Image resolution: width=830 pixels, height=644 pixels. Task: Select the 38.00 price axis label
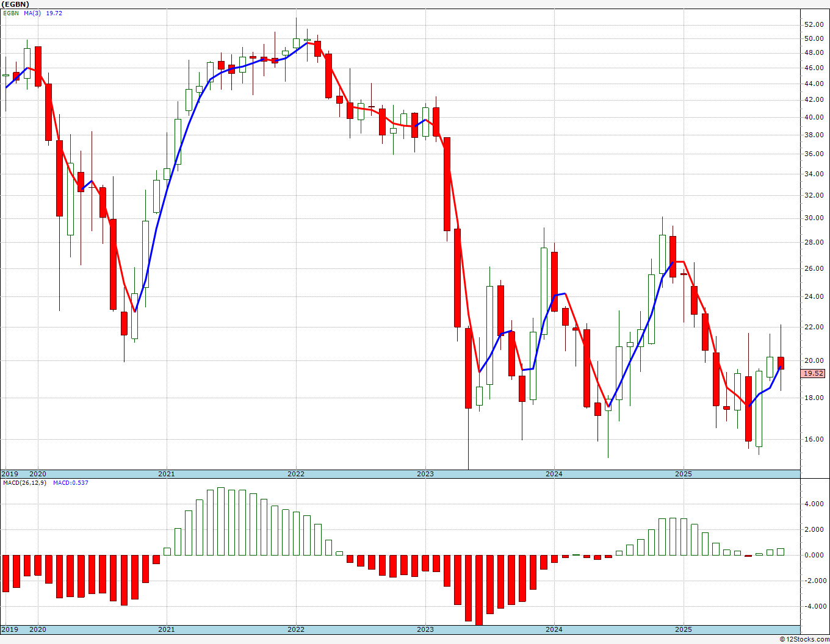click(814, 135)
